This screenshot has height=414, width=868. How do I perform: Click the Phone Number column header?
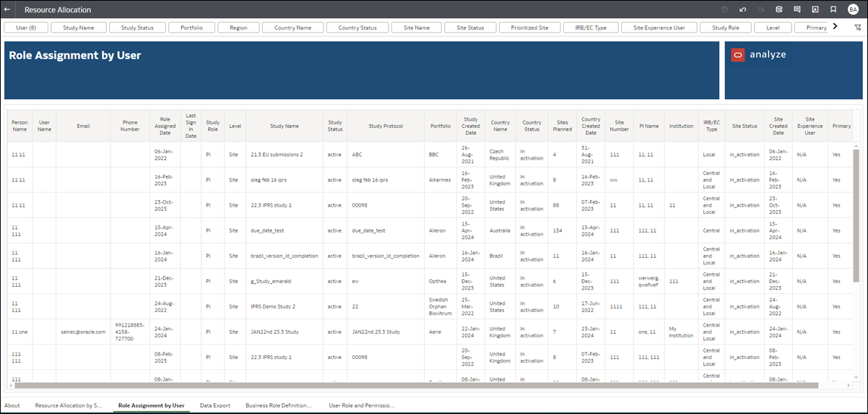tap(130, 126)
